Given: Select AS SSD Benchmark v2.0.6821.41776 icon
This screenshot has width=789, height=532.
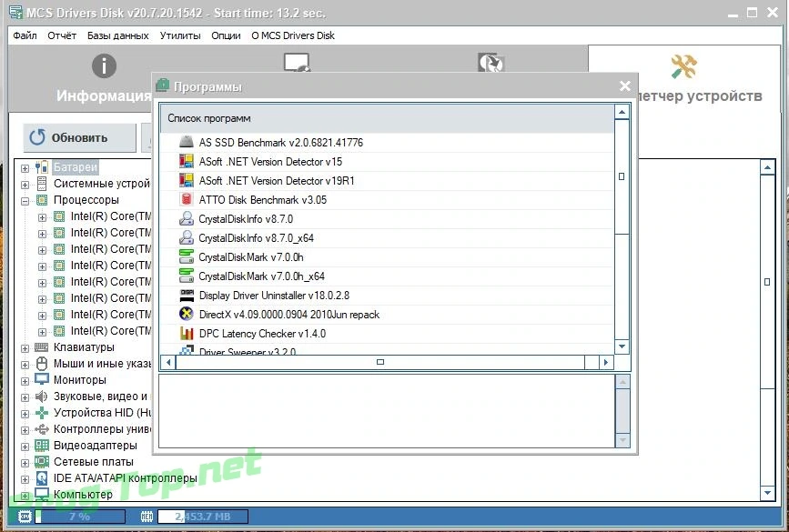Looking at the screenshot, I should 187,142.
